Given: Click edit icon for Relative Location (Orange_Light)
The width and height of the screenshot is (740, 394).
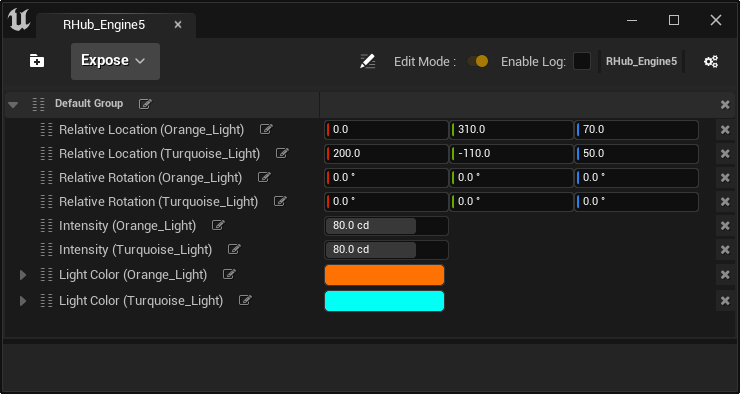Looking at the screenshot, I should [x=266, y=129].
